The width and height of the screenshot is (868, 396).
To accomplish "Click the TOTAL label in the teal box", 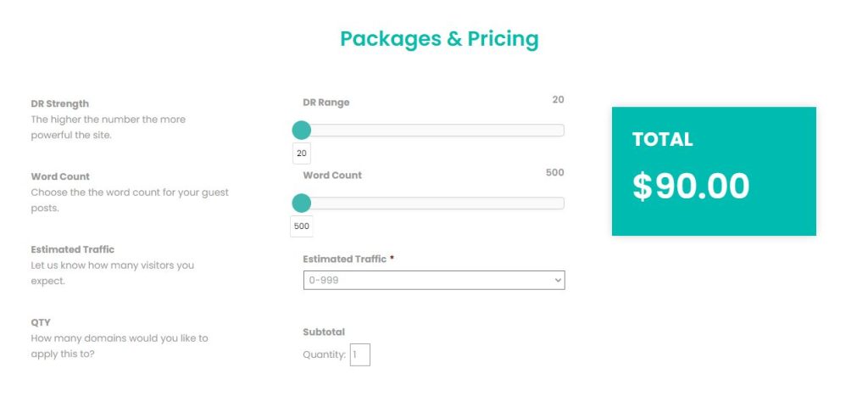I will pyautogui.click(x=663, y=140).
